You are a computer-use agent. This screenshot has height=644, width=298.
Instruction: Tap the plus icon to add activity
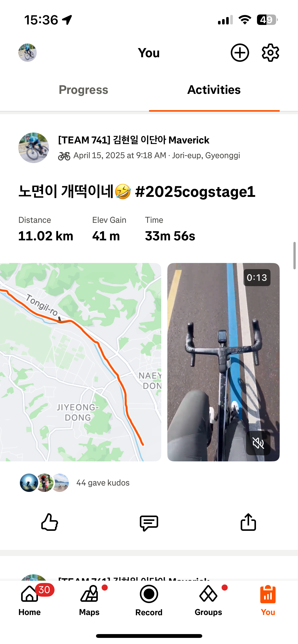tap(240, 53)
